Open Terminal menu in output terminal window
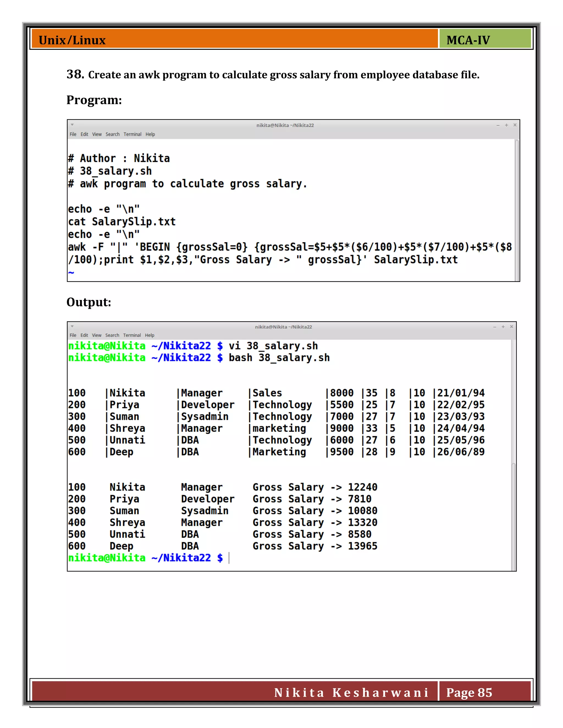This screenshot has width=563, height=728. [x=132, y=335]
